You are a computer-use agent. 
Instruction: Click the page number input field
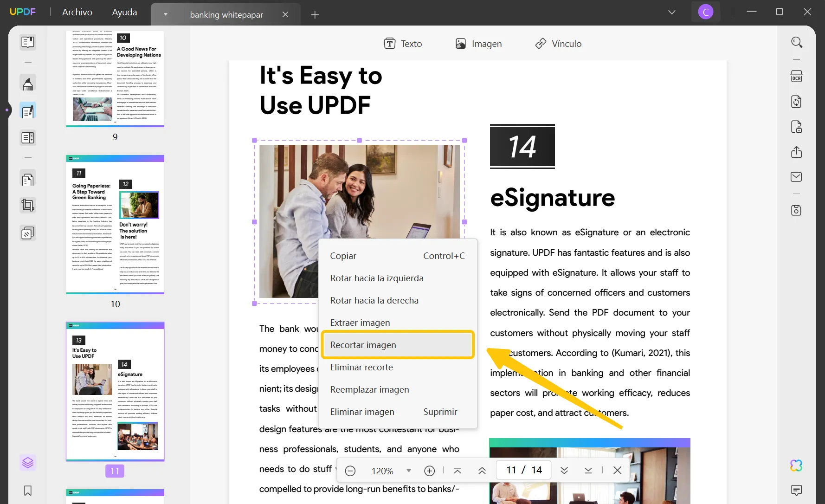[524, 470]
